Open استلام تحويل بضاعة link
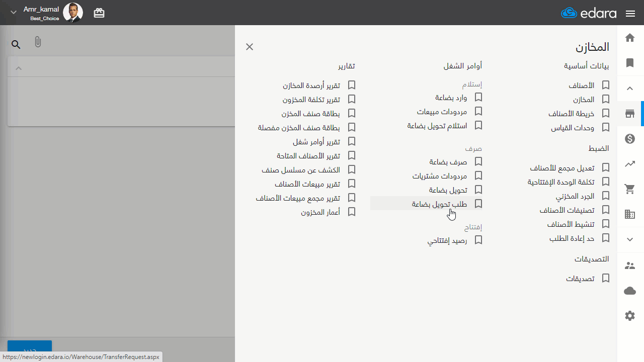The height and width of the screenshot is (362, 644). [437, 126]
